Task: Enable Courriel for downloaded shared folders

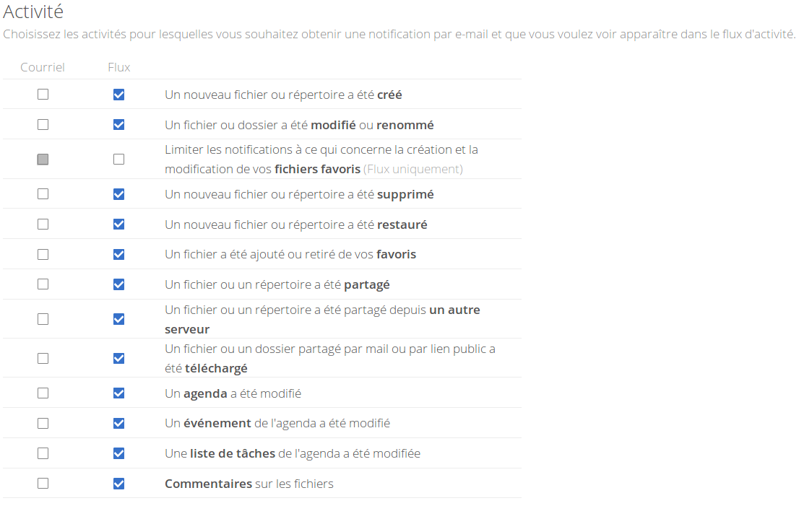Action: [x=43, y=357]
